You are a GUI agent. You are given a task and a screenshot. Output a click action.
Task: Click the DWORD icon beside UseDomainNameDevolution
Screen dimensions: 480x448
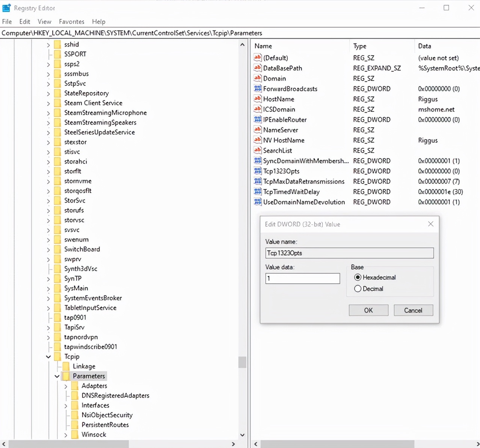[258, 202]
